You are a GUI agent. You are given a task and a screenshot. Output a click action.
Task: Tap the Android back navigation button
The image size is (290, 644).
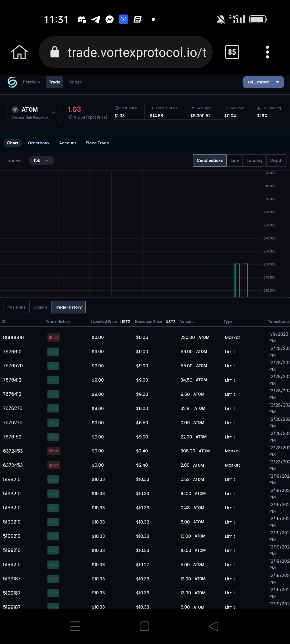[214, 626]
